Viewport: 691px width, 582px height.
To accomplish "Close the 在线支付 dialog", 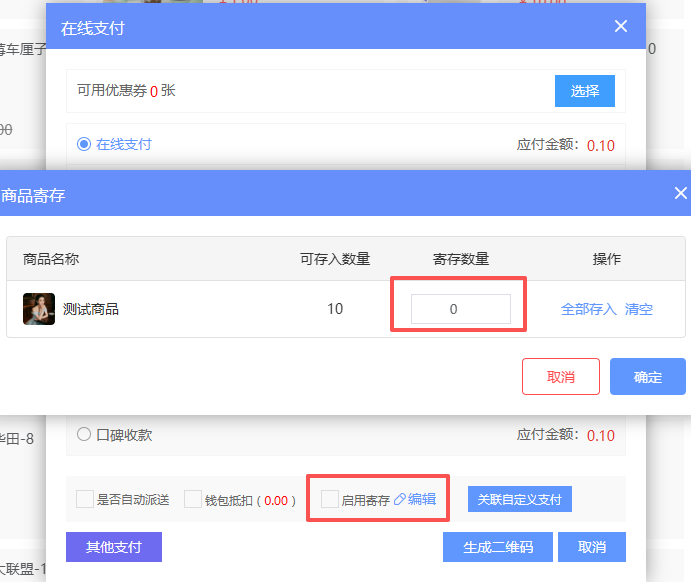I will coord(621,26).
